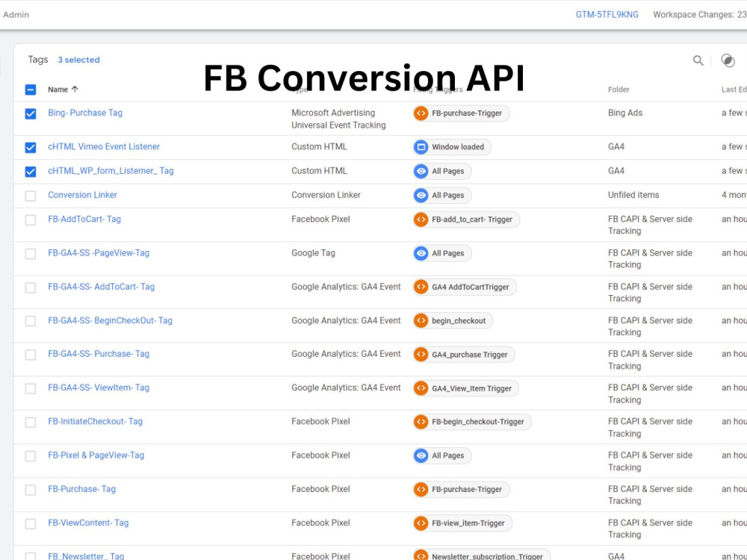Check the FB-GA4-SS -PageView-Tag checkbox
Image resolution: width=747 pixels, height=560 pixels.
coord(31,254)
